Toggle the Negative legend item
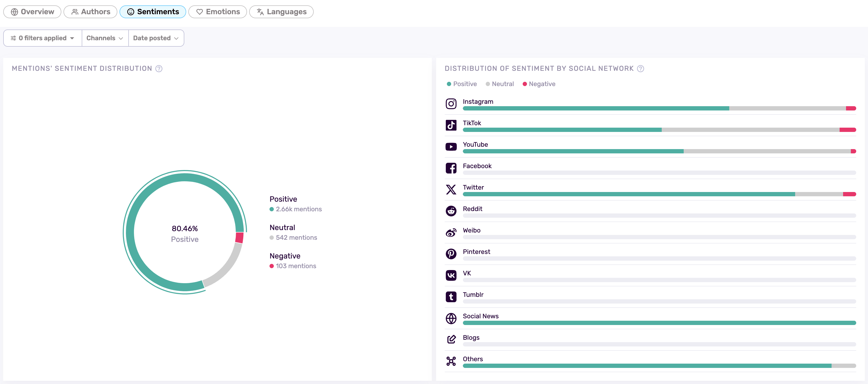The width and height of the screenshot is (868, 384). click(x=538, y=84)
